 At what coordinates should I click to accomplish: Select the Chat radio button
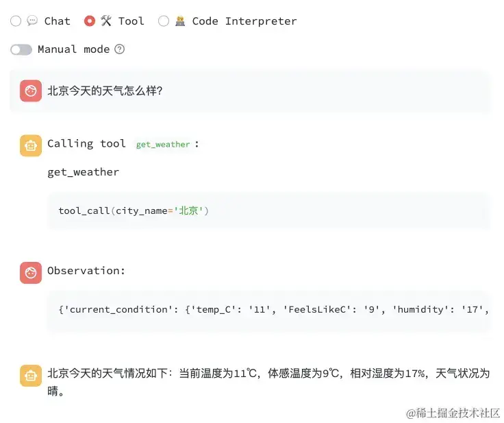[x=16, y=21]
